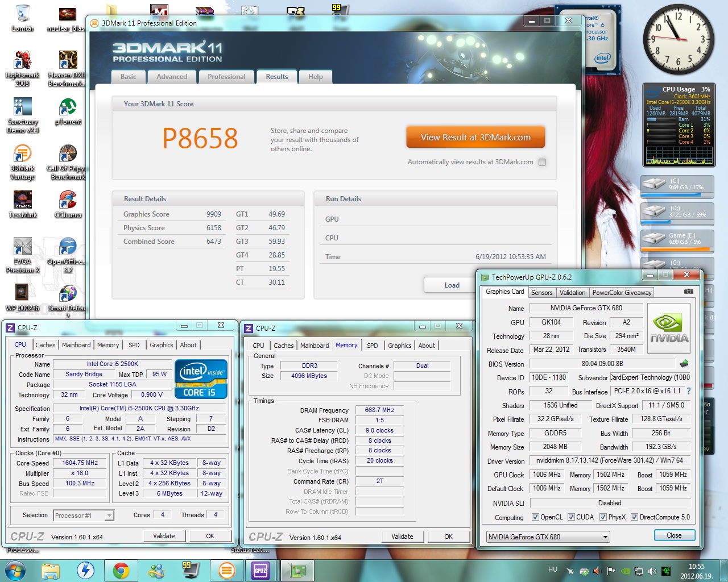
Task: Switch to the Advanced tab in 3DMark 11
Action: 172,77
